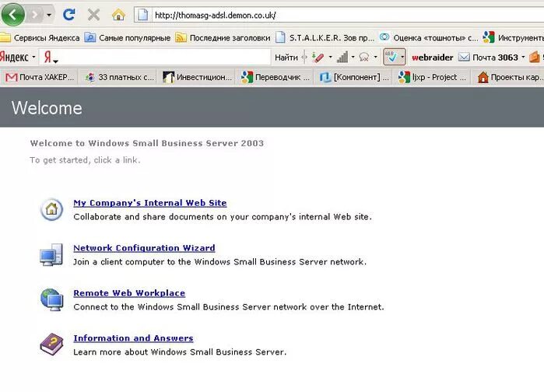The image size is (544, 392).
Task: Open the red Я search engine selector
Action: point(51,58)
